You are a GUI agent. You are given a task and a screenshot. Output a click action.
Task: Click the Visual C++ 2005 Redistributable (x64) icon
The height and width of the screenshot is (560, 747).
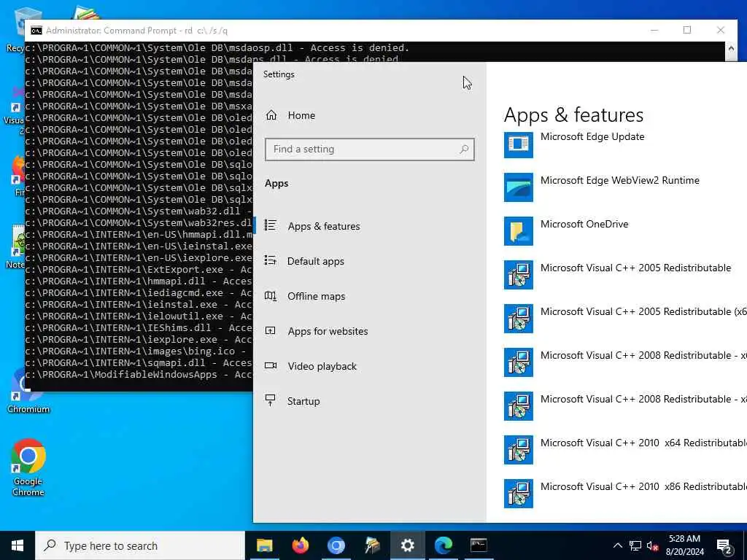tap(519, 319)
